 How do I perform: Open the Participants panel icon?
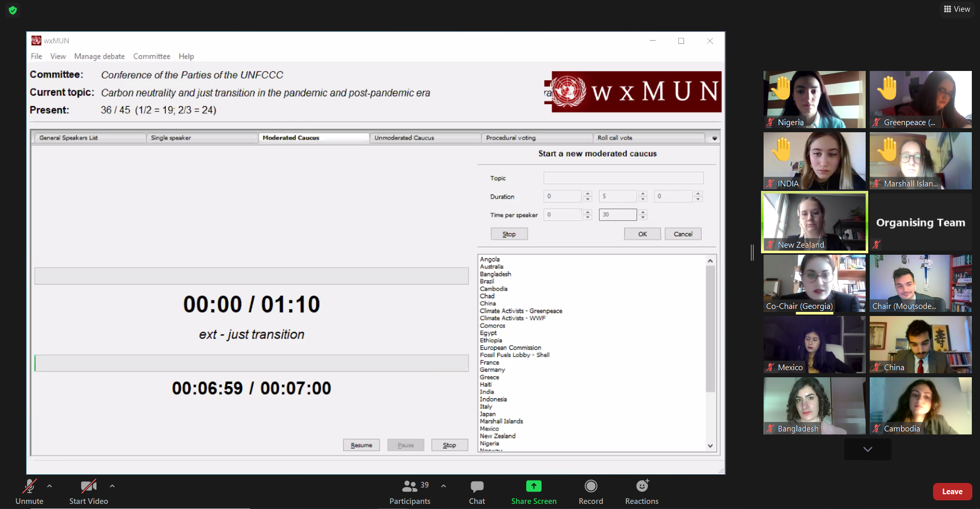tap(410, 486)
